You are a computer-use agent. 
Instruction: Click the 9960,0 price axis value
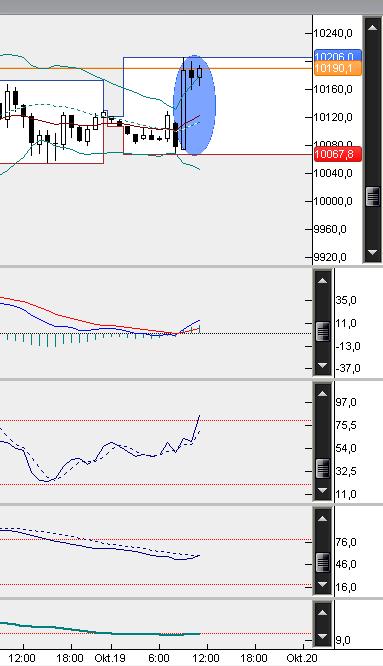pos(330,229)
